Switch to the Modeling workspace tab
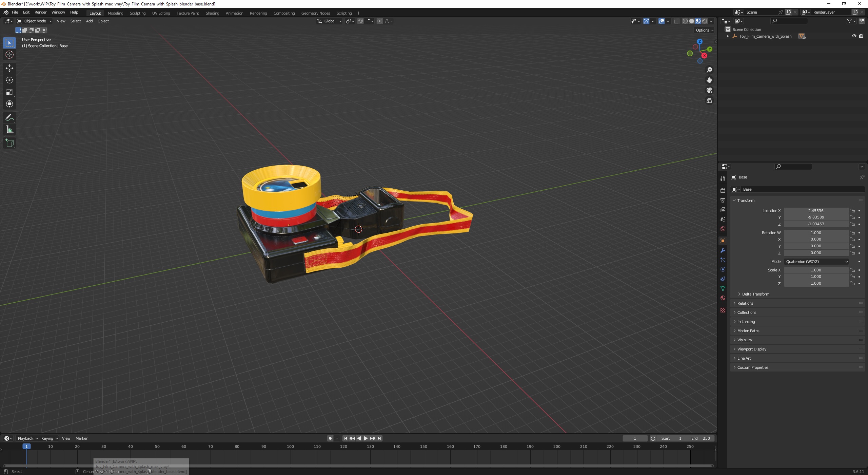Screen dimensions: 868x475 115,13
